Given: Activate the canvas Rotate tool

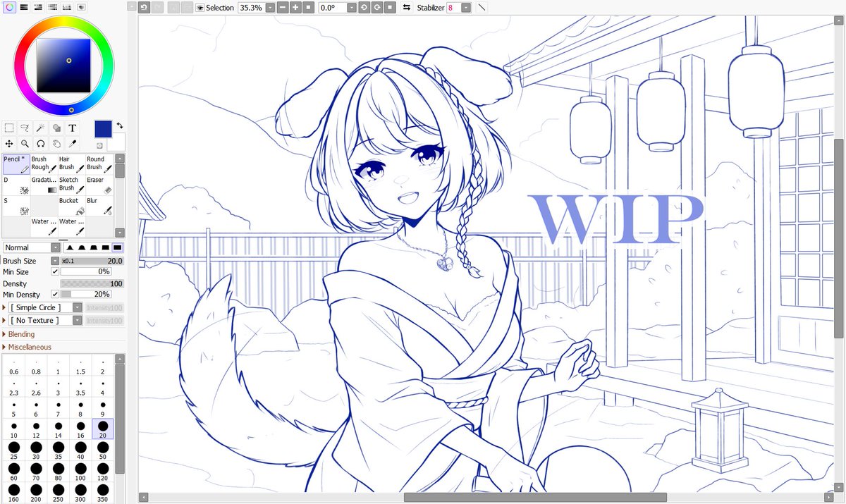Looking at the screenshot, I should pos(40,143).
